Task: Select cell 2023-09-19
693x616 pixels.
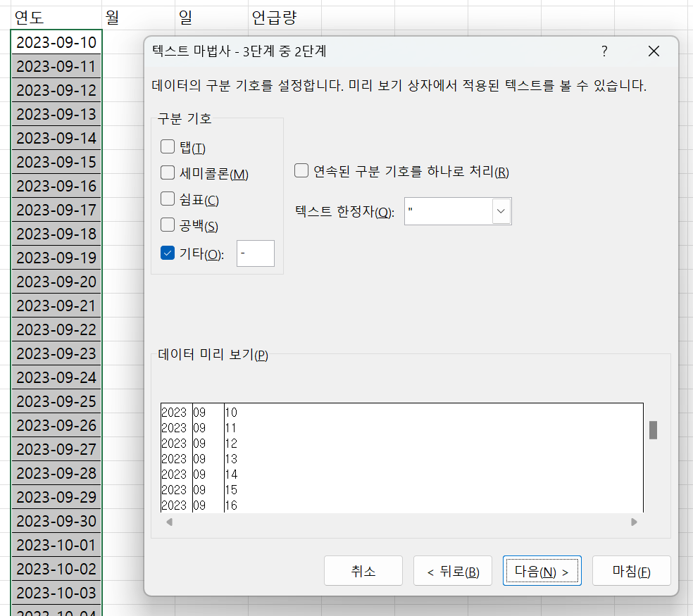Action: point(56,258)
